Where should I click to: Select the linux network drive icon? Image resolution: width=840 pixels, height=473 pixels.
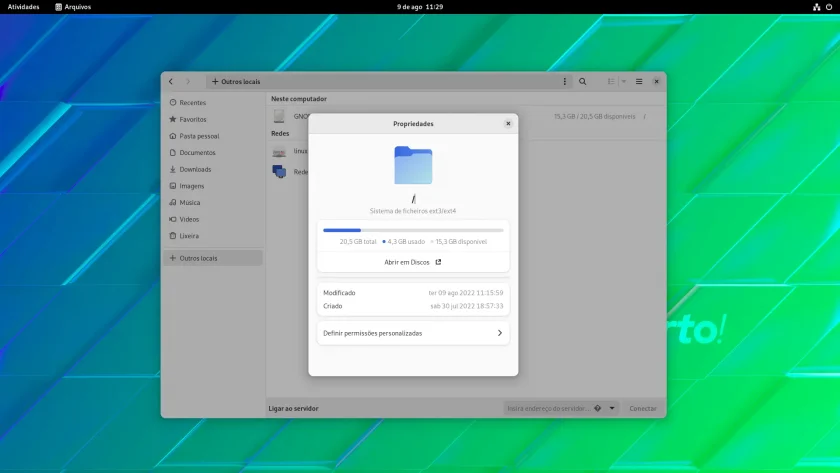pyautogui.click(x=279, y=153)
